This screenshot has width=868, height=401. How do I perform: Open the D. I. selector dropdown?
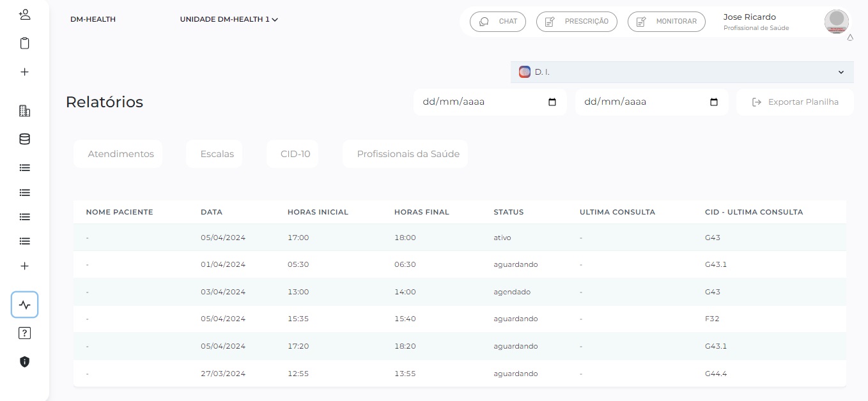click(682, 72)
